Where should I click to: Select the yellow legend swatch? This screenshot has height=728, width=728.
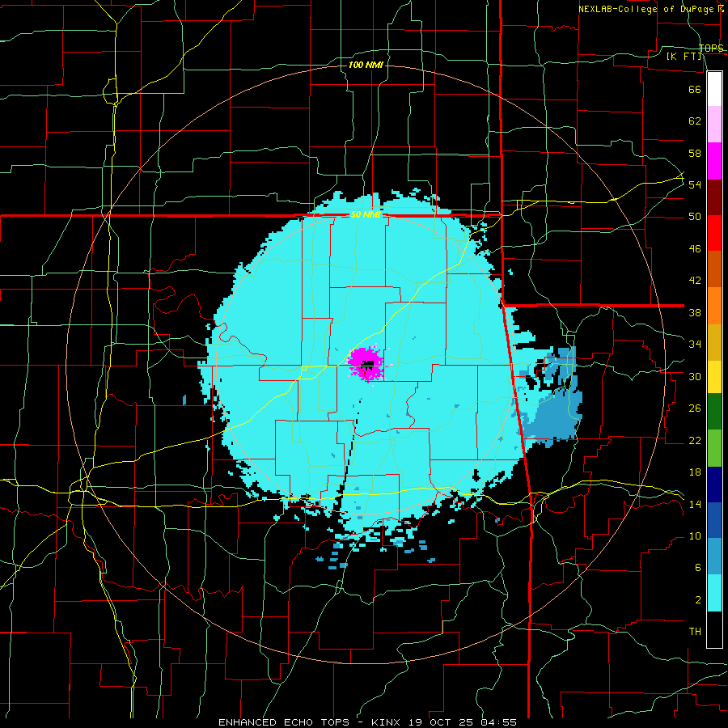[714, 377]
